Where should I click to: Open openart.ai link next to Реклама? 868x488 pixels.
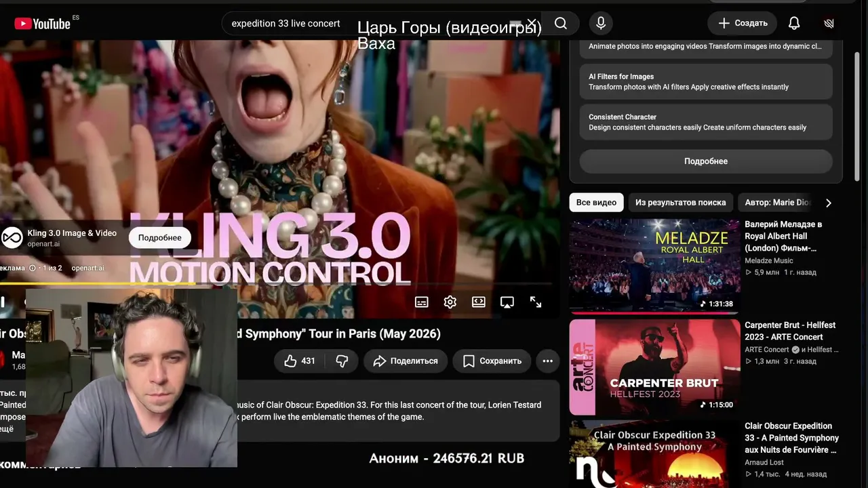87,268
